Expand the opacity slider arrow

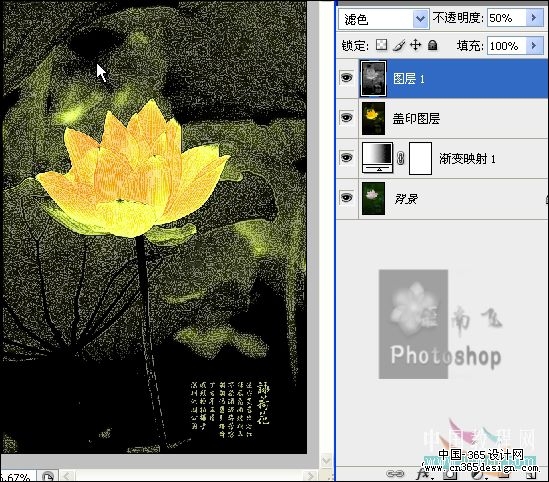pyautogui.click(x=535, y=18)
